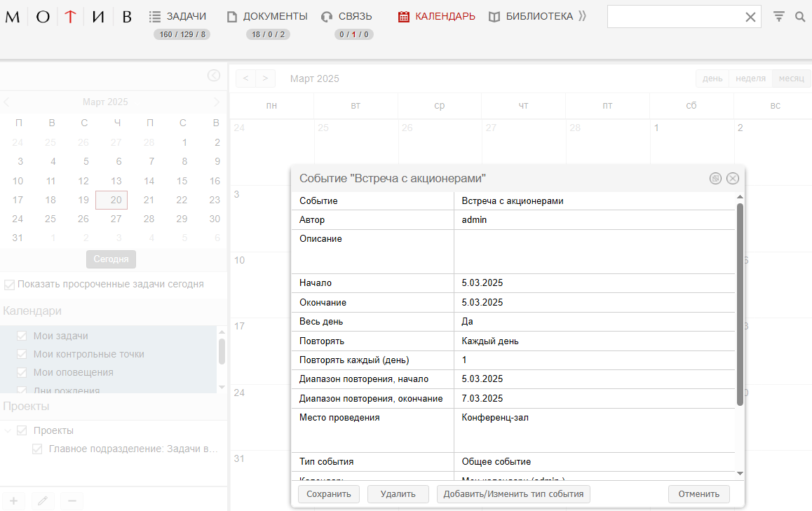Click 'Добавить/Изменить тип события' button
This screenshot has height=511, width=812.
click(513, 493)
